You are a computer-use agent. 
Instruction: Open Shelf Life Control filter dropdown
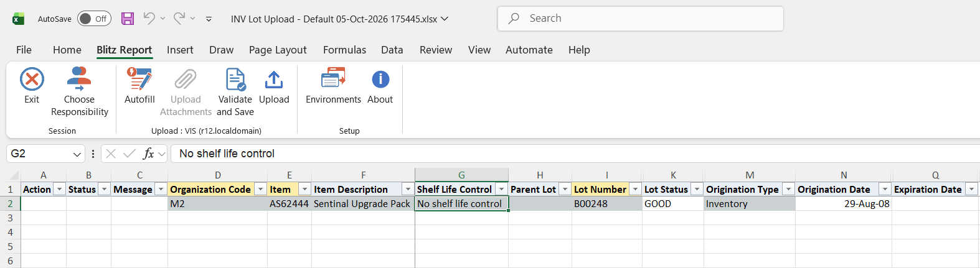point(501,189)
